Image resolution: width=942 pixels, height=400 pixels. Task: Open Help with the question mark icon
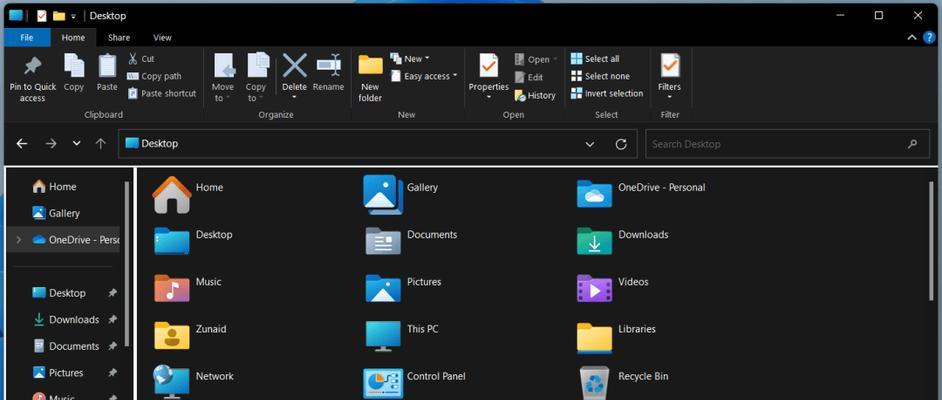pos(929,37)
